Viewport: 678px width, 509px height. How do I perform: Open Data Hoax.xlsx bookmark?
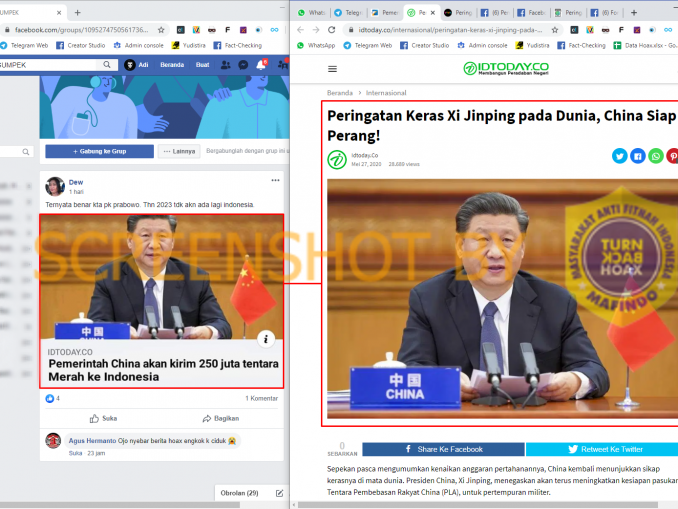(x=645, y=45)
